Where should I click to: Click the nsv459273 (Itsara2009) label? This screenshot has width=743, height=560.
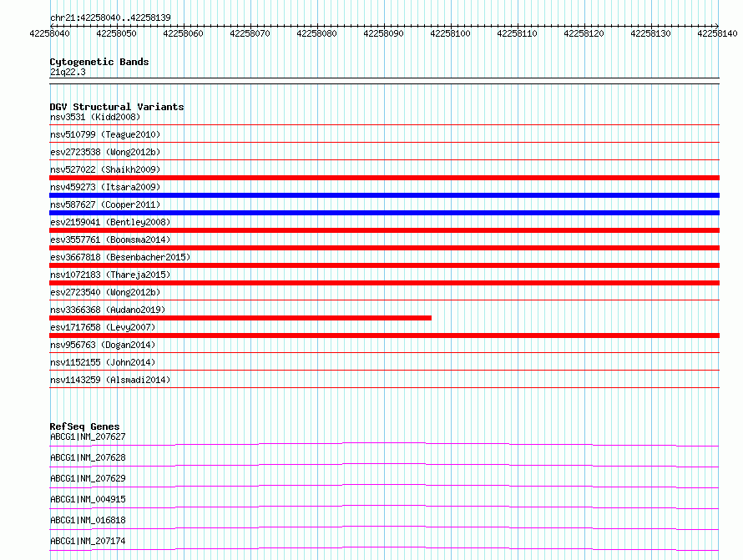click(x=105, y=187)
